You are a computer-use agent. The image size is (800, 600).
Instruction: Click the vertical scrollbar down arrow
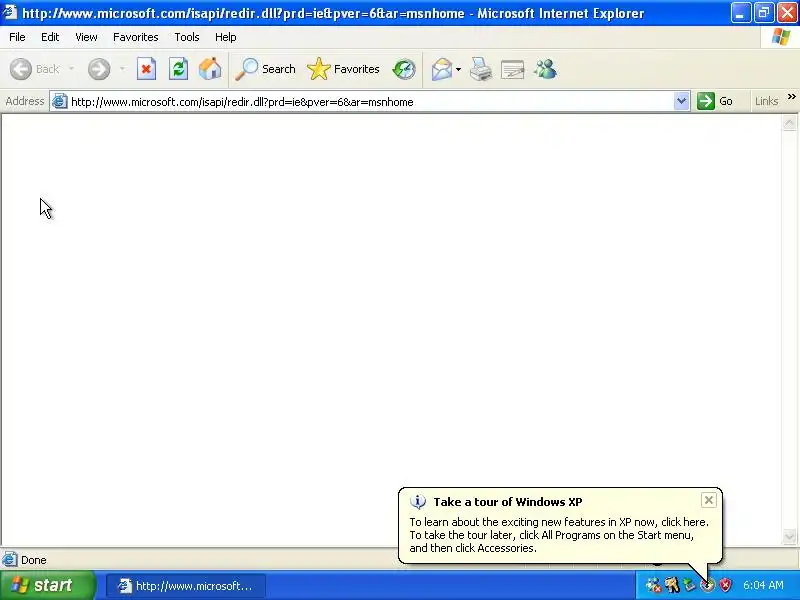[x=789, y=537]
